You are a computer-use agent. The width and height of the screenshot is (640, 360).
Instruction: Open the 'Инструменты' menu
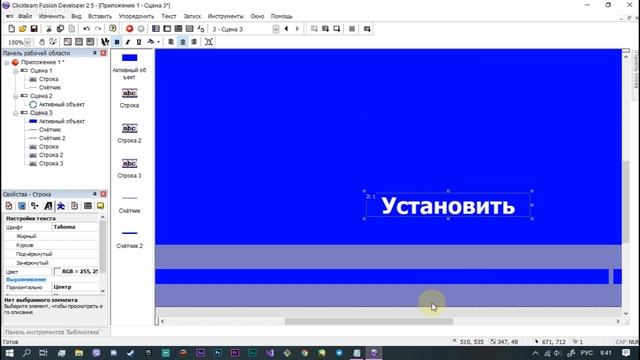225,16
